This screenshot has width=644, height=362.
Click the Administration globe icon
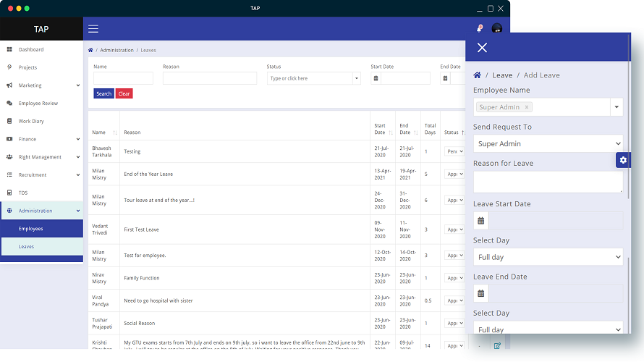[x=9, y=211]
